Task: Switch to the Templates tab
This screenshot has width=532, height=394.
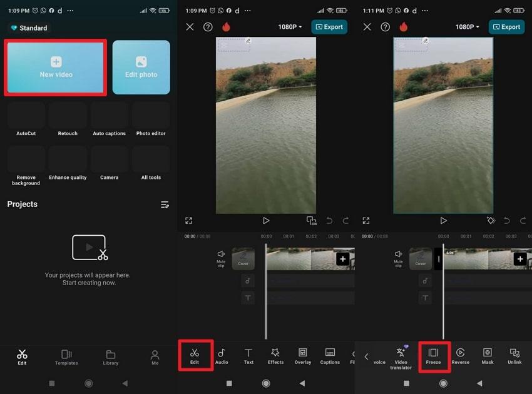Action: click(66, 356)
